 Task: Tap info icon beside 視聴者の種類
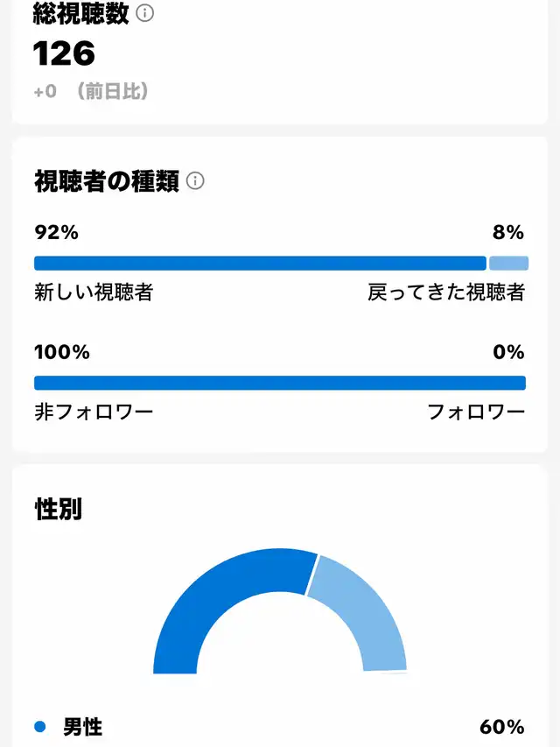195,181
